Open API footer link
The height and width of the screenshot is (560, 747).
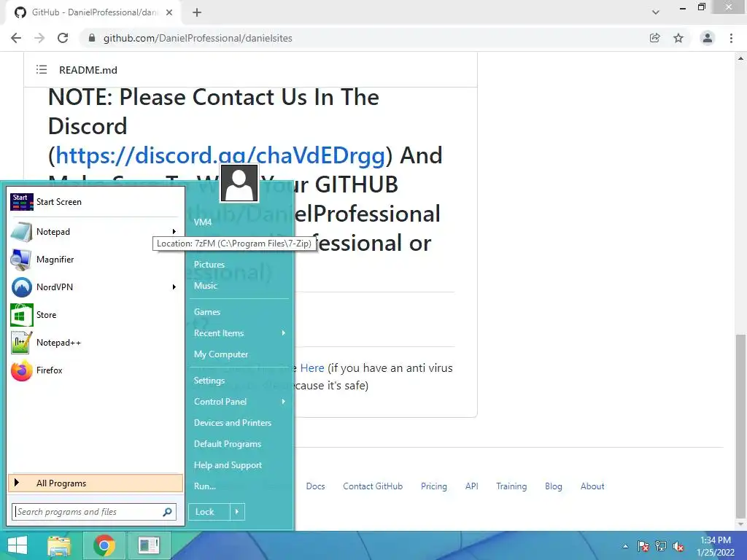(472, 486)
